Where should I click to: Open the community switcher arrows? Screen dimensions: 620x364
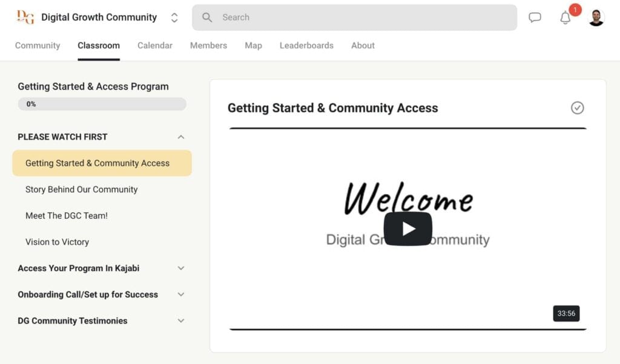click(x=174, y=18)
